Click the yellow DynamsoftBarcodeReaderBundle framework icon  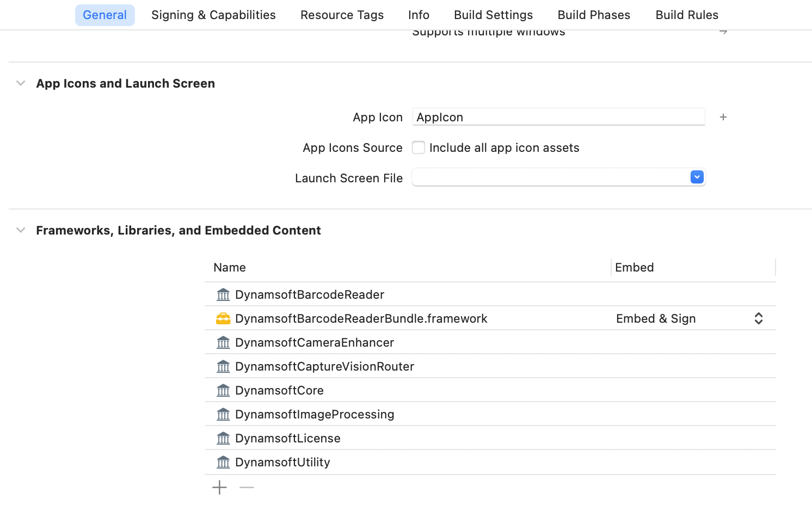pyautogui.click(x=223, y=318)
